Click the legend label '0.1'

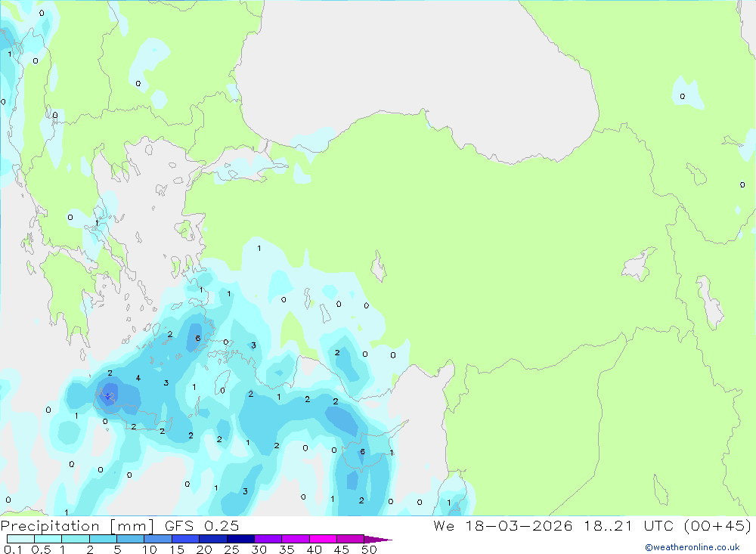(x=13, y=549)
